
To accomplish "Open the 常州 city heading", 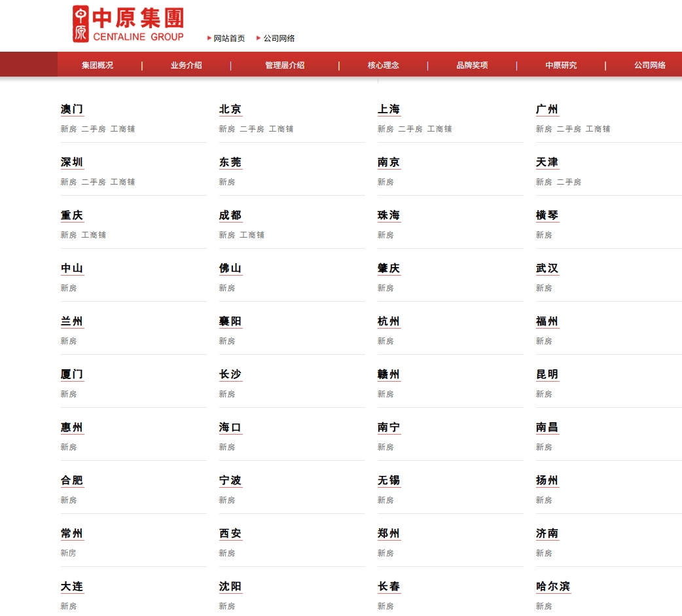I will 72,534.
